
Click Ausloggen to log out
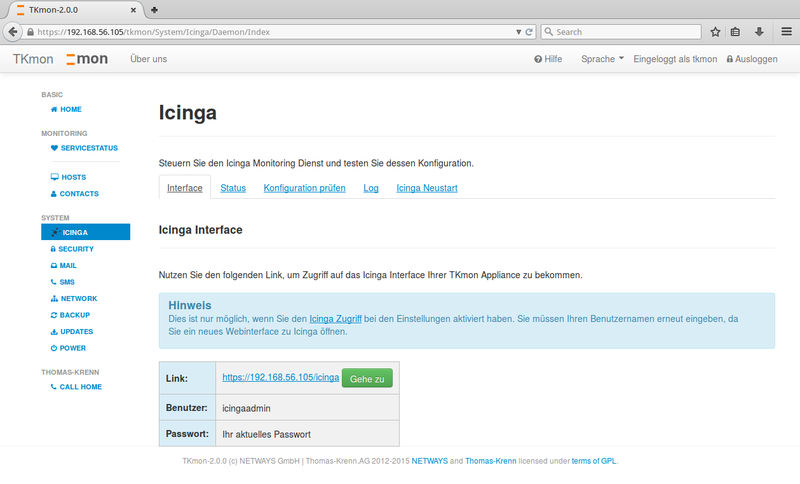(x=752, y=59)
